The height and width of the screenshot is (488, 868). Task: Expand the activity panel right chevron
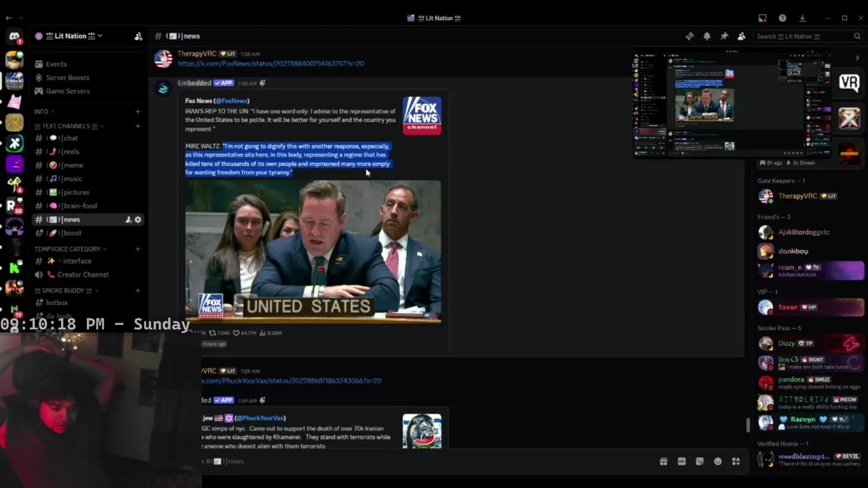[x=856, y=58]
